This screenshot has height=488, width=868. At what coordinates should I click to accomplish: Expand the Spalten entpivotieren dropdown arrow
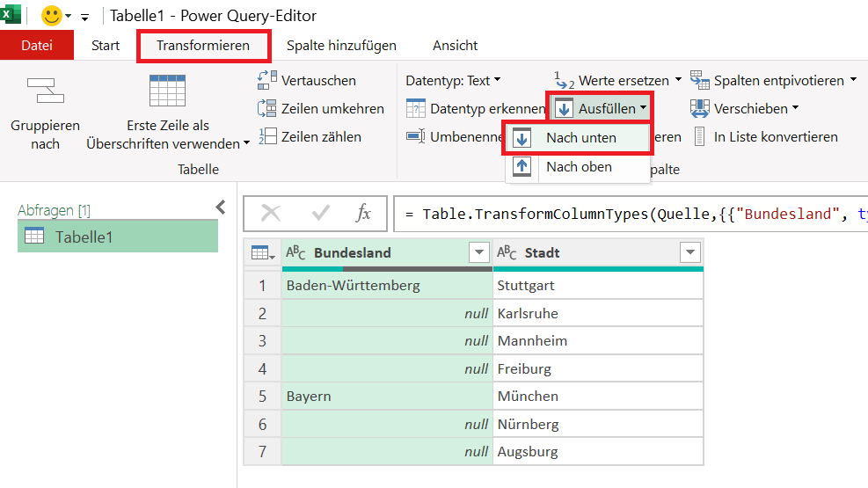[853, 80]
